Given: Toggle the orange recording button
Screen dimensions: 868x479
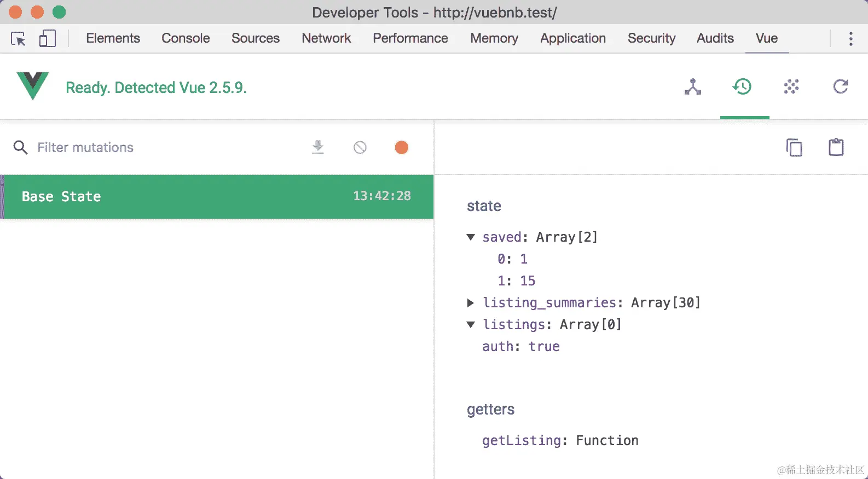Looking at the screenshot, I should click(x=401, y=148).
